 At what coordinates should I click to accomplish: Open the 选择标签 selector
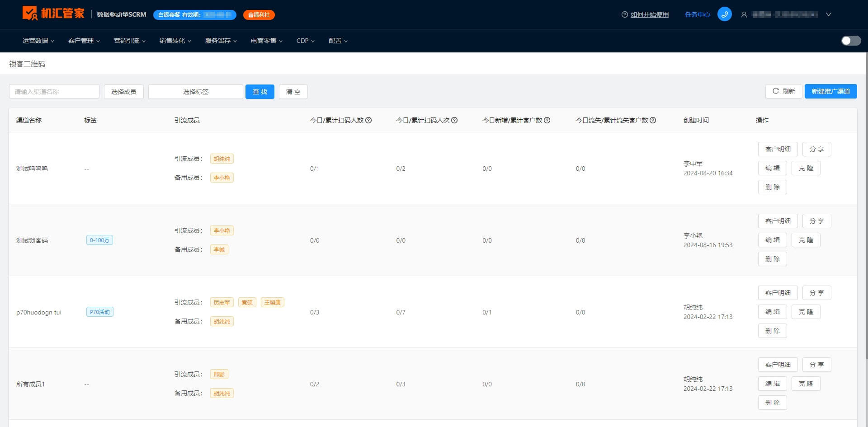(196, 92)
